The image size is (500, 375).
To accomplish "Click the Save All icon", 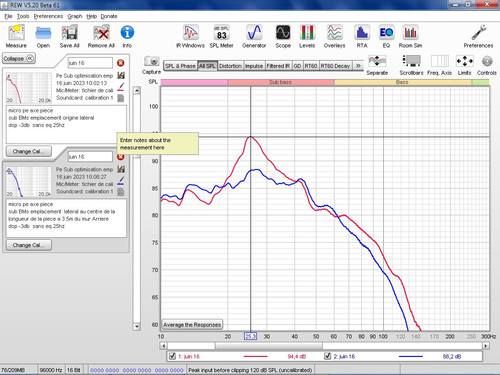I will [70, 33].
